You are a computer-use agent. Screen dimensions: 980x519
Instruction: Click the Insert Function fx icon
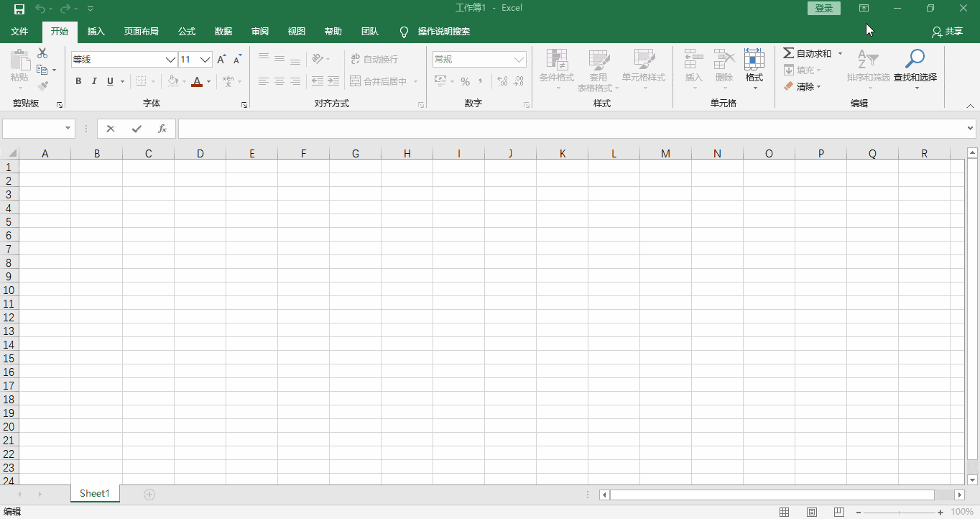[x=162, y=129]
